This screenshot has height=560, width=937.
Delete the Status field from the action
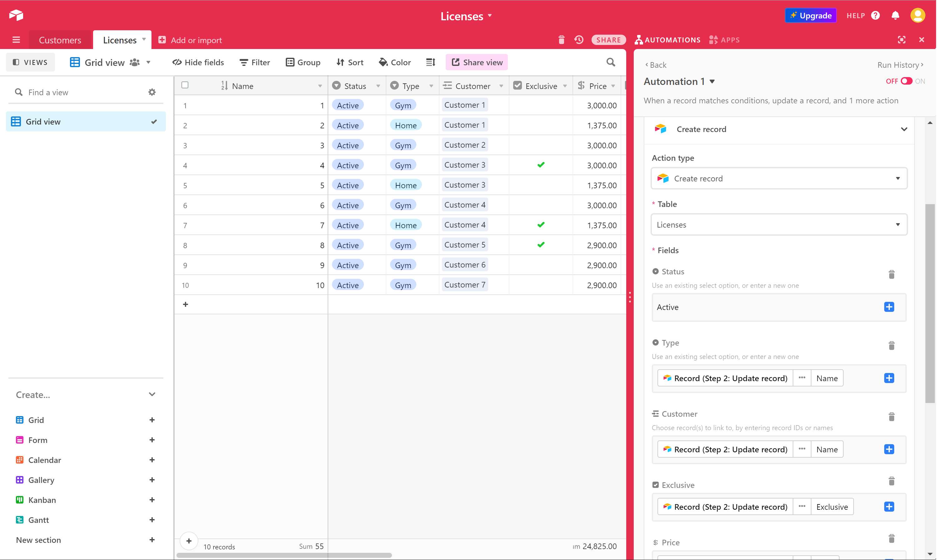(892, 274)
